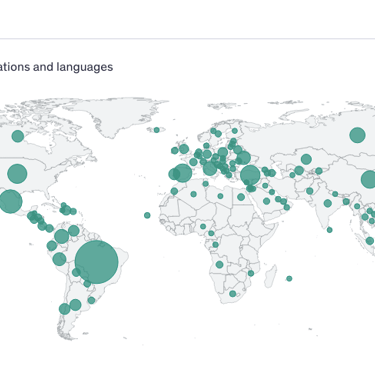
Task: Click the Venezuela bubble
Action: (x=74, y=230)
